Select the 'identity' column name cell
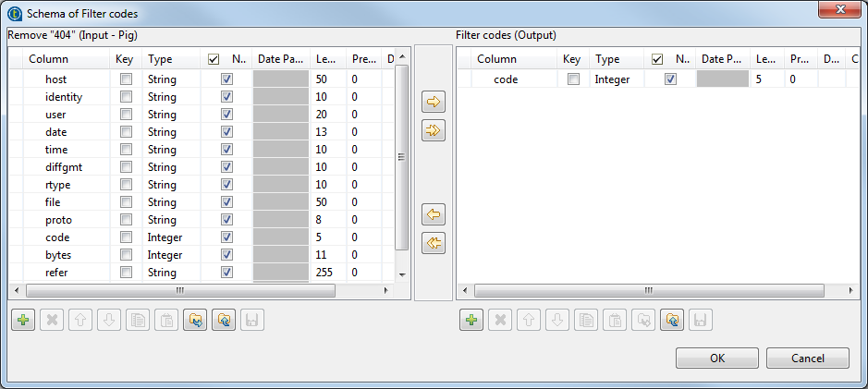868x389 pixels. coord(67,97)
